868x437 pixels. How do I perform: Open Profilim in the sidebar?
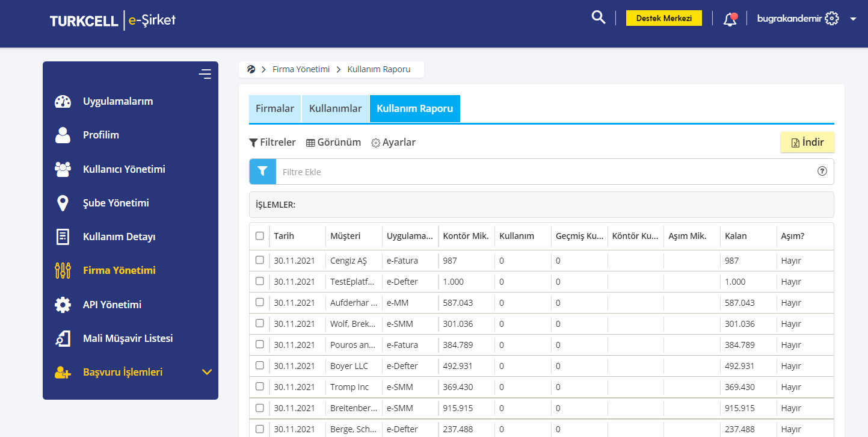click(x=101, y=135)
